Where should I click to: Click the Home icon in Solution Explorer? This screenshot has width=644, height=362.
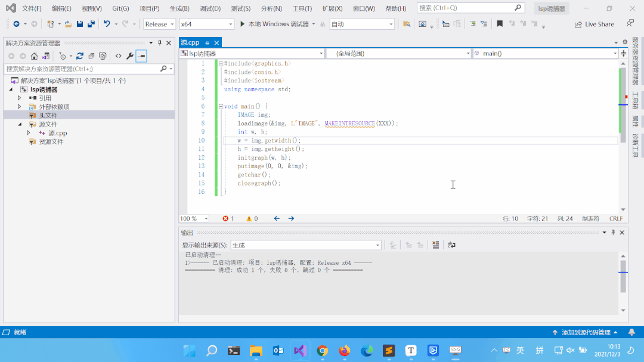pyautogui.click(x=34, y=56)
